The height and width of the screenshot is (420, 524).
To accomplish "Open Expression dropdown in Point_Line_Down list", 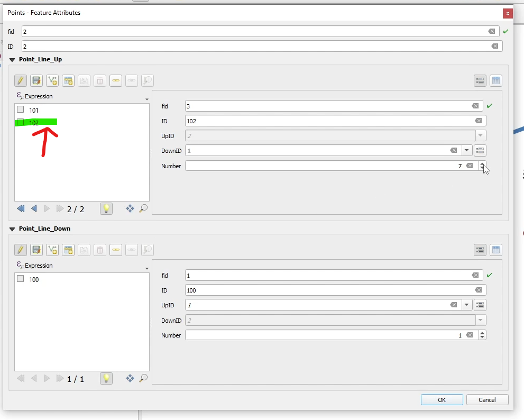I will pos(146,269).
